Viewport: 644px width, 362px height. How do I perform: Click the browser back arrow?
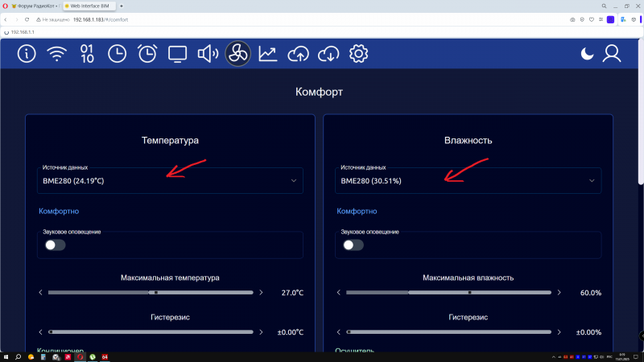(6, 19)
